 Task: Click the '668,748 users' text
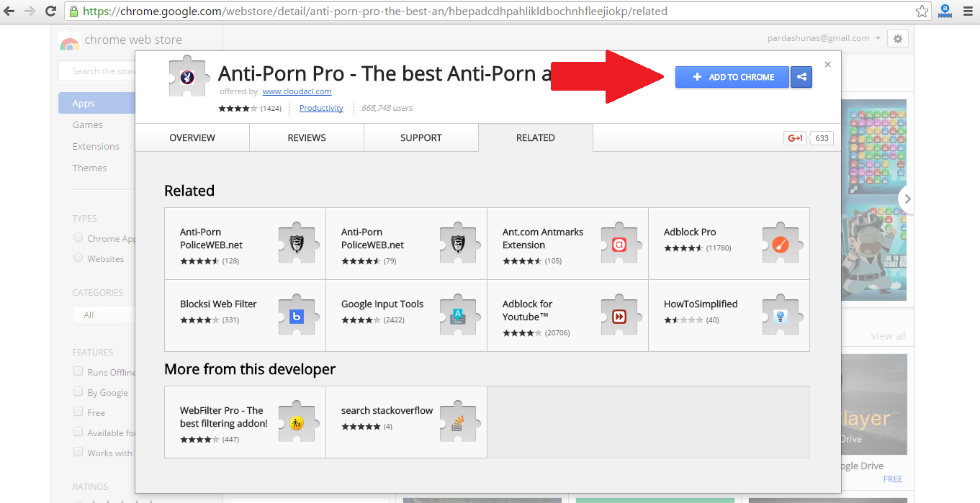point(387,108)
